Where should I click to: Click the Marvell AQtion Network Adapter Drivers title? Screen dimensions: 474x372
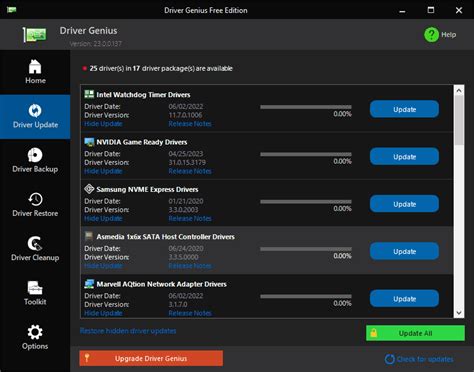tap(161, 284)
